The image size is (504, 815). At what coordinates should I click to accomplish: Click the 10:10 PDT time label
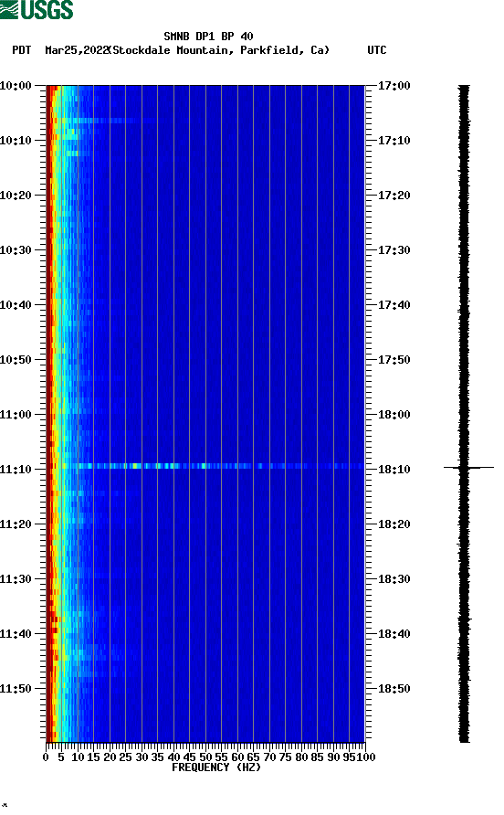pyautogui.click(x=16, y=141)
